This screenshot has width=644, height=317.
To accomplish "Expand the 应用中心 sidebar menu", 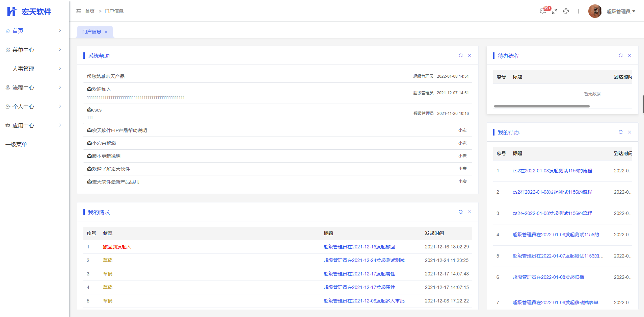I will click(x=33, y=125).
